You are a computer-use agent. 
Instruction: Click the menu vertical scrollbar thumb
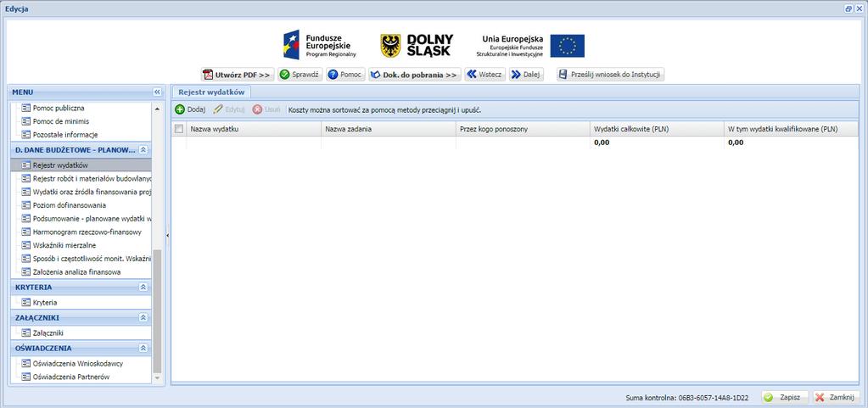click(x=157, y=311)
